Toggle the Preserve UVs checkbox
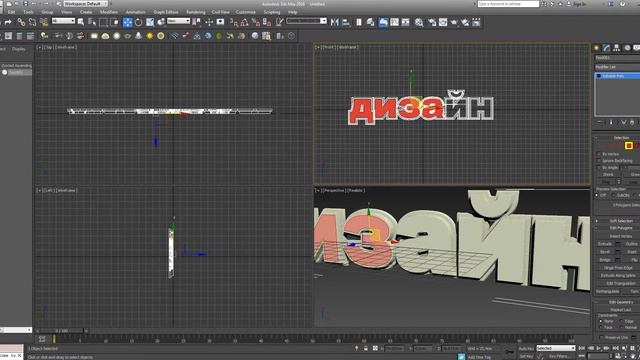This screenshot has width=640, height=360. click(602, 338)
